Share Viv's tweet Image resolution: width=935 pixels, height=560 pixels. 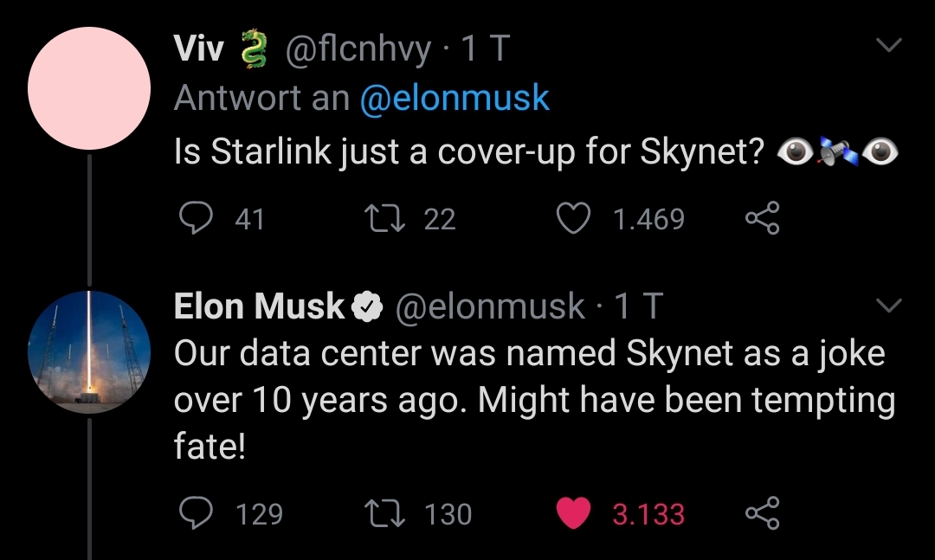pos(763,219)
